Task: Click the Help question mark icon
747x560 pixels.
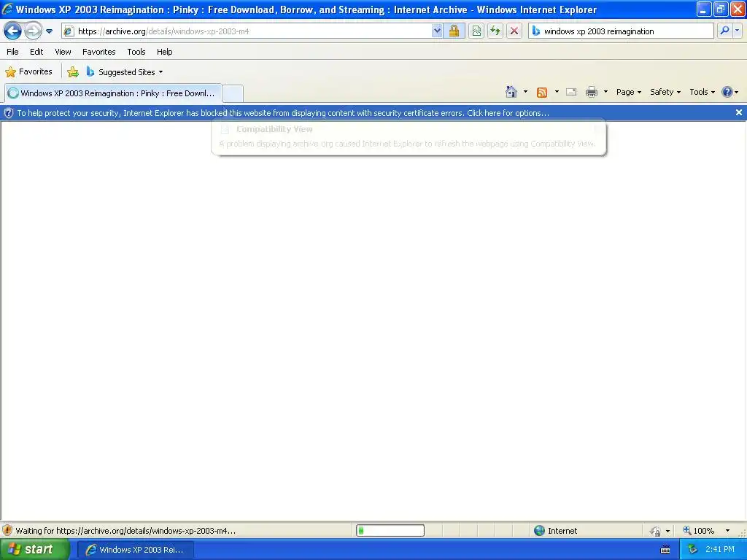Action: tap(727, 92)
